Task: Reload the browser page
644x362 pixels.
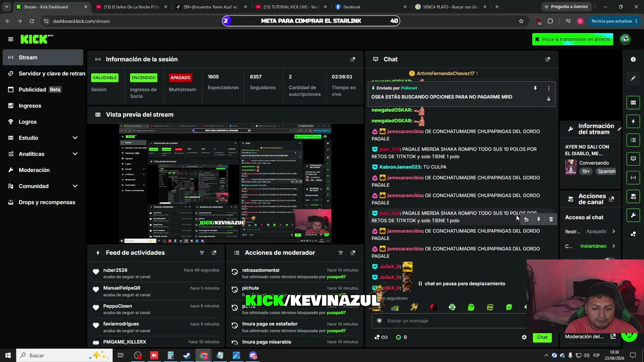Action: point(32,21)
